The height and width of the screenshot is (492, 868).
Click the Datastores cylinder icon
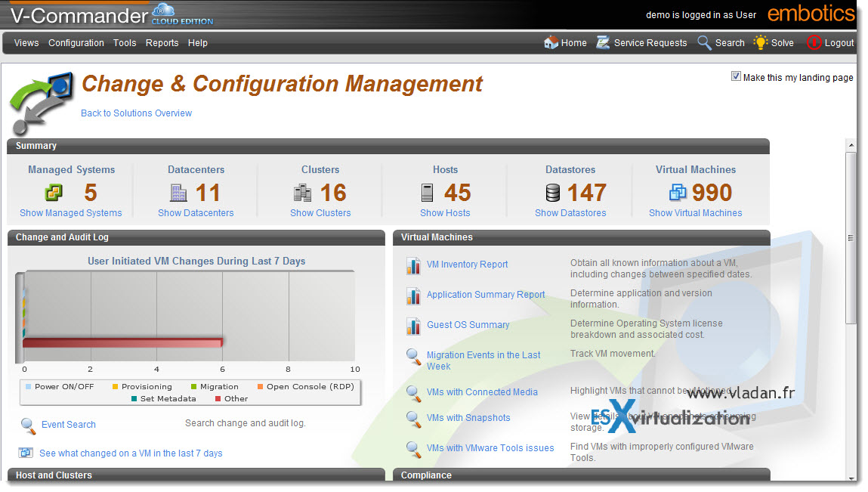click(x=552, y=193)
